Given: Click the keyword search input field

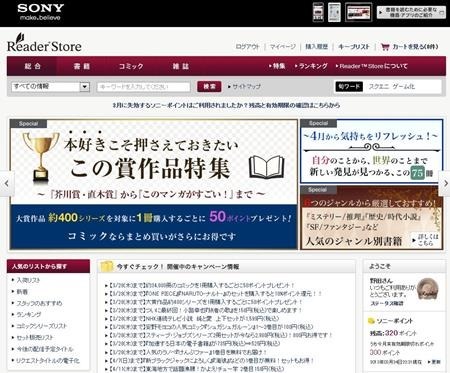Looking at the screenshot, I should click(144, 87).
